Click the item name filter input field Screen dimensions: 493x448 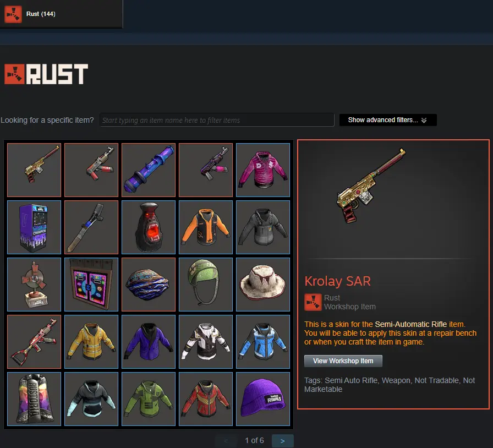pos(217,120)
